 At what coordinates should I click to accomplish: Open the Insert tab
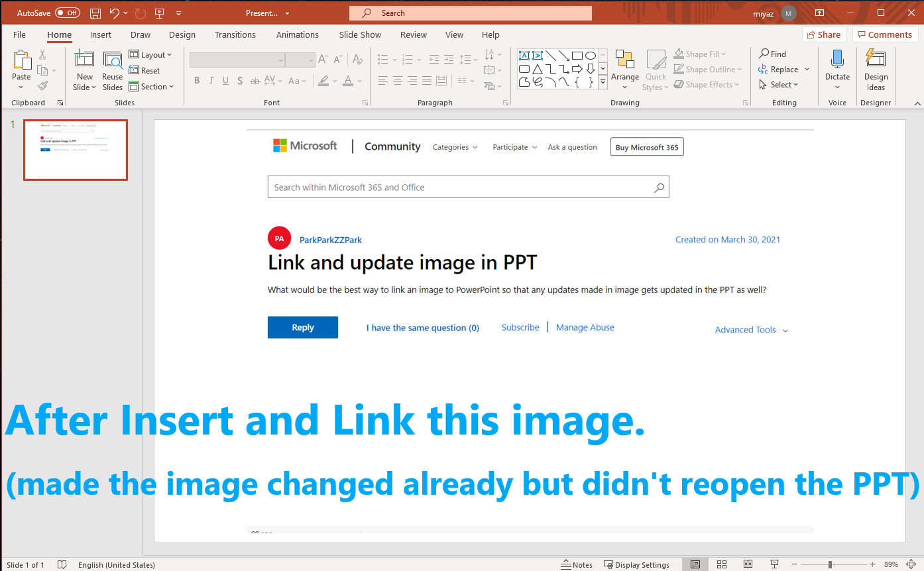point(101,35)
